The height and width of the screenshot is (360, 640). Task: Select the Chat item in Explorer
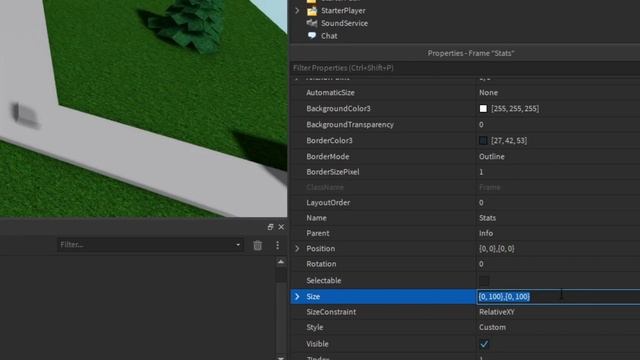pyautogui.click(x=329, y=36)
